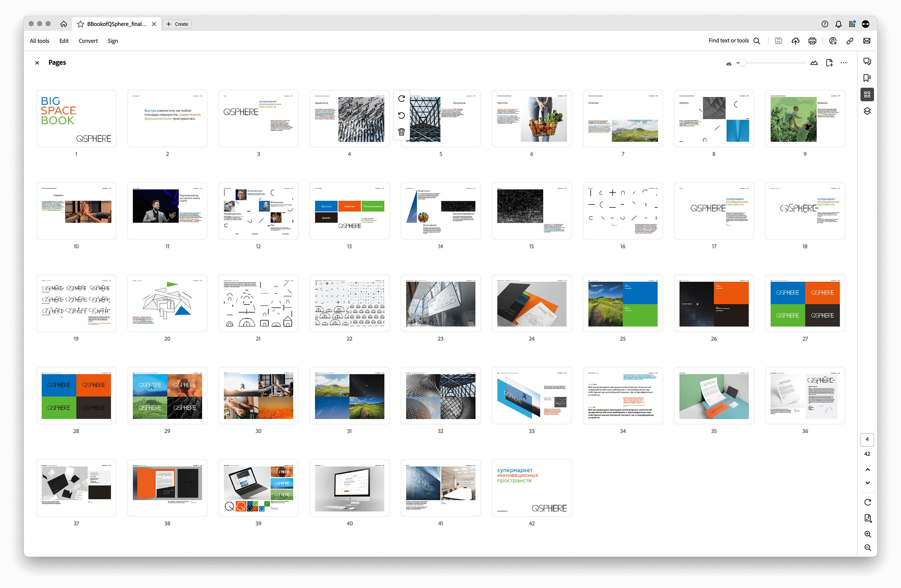Click the insert page icon

829,63
